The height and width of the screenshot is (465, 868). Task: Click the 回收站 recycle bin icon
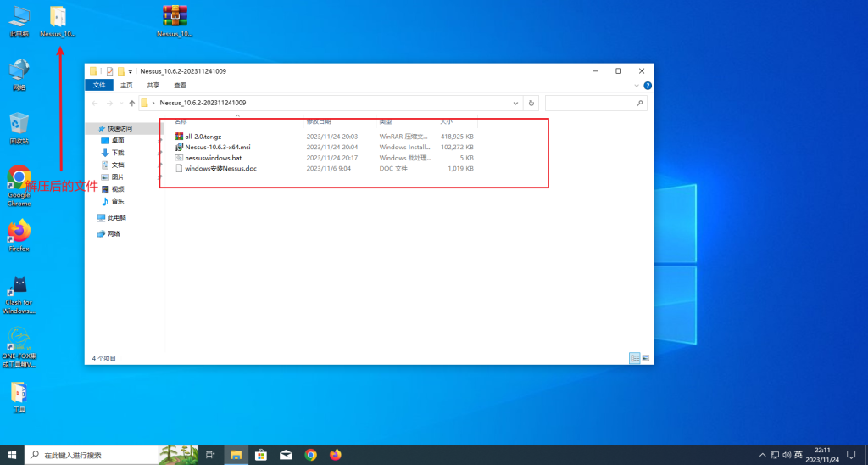click(x=19, y=125)
